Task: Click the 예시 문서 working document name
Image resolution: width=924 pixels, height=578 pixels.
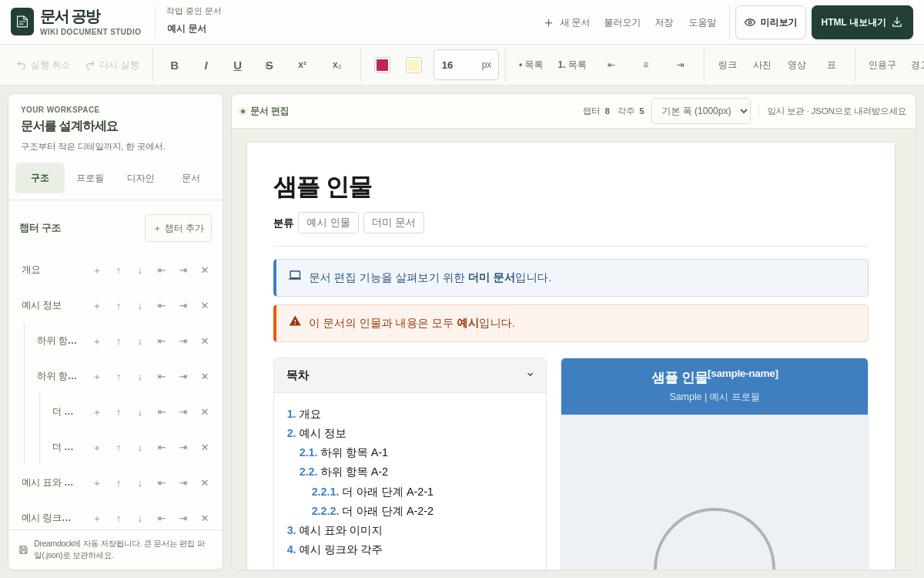Action: pos(186,29)
